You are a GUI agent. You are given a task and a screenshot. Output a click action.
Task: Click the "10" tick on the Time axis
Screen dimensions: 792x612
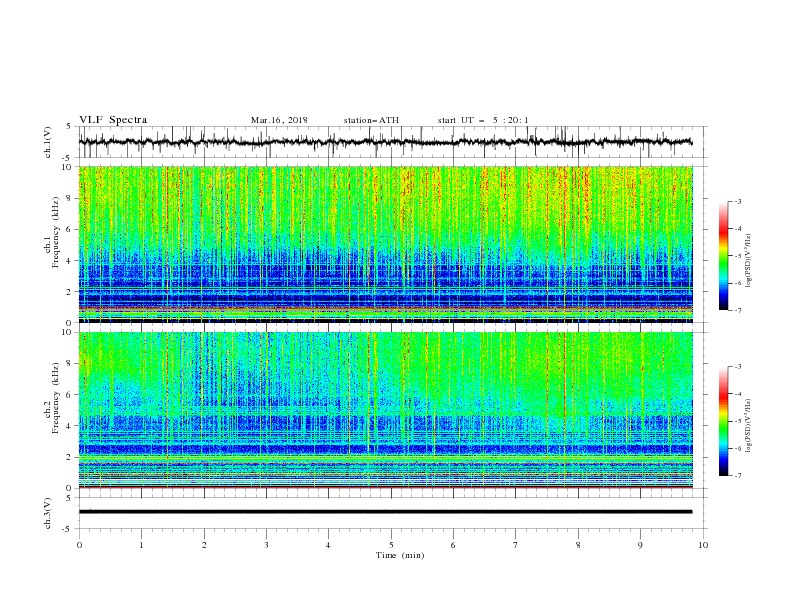coord(703,545)
